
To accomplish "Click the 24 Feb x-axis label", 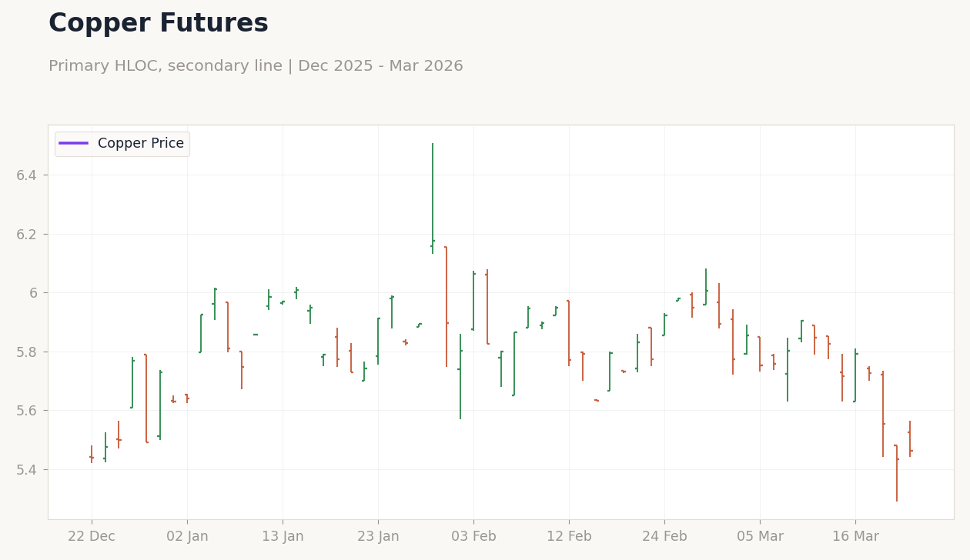I will [664, 537].
